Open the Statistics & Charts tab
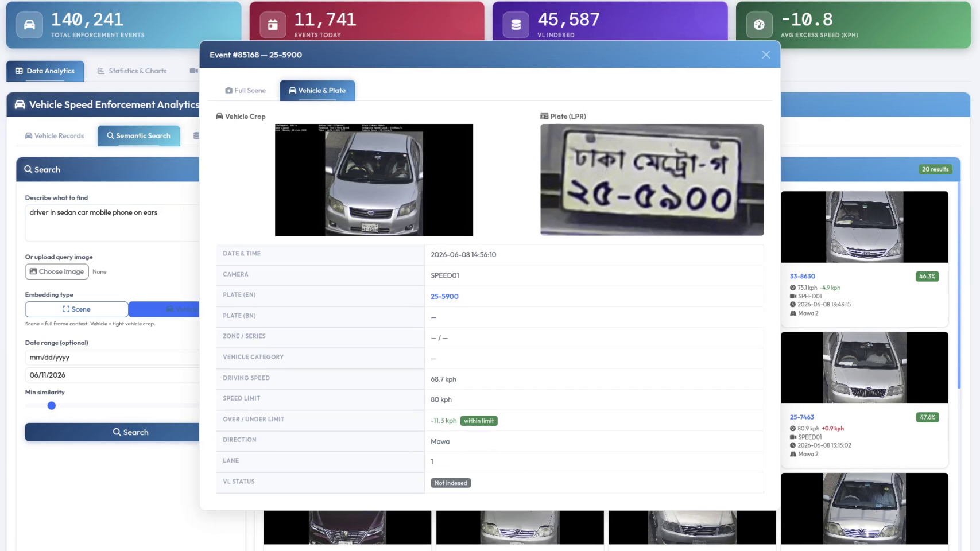 [132, 71]
